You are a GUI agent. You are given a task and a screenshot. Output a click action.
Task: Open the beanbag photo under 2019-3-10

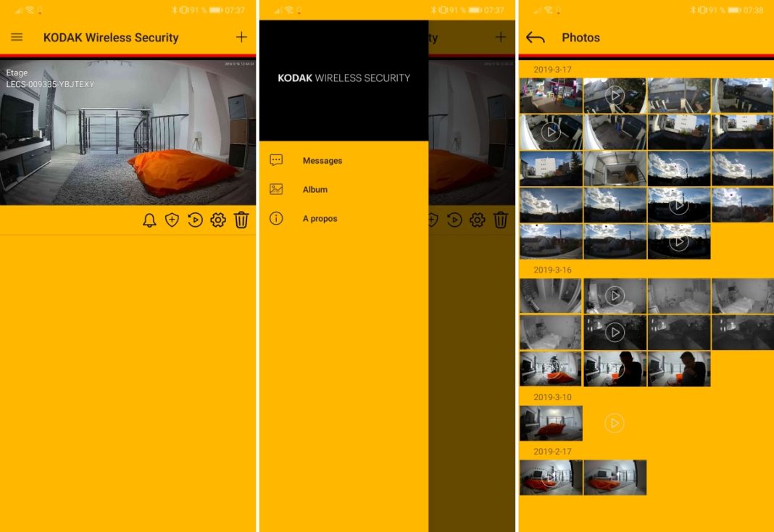tap(551, 423)
